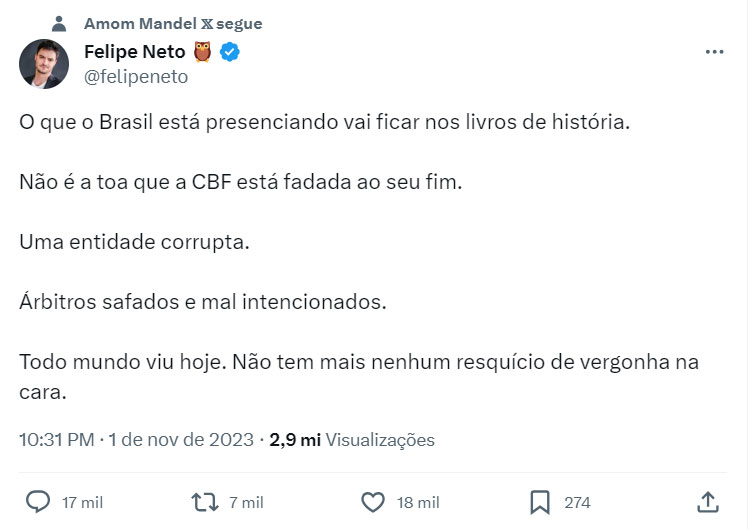Click the owl emoji beside name
748x530 pixels.
click(x=201, y=52)
